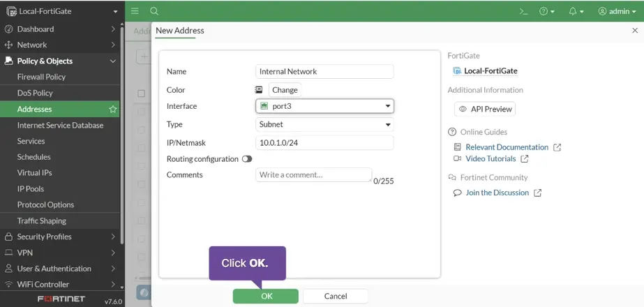Expand the VPN menu chevron
The image size is (644, 307).
click(113, 253)
